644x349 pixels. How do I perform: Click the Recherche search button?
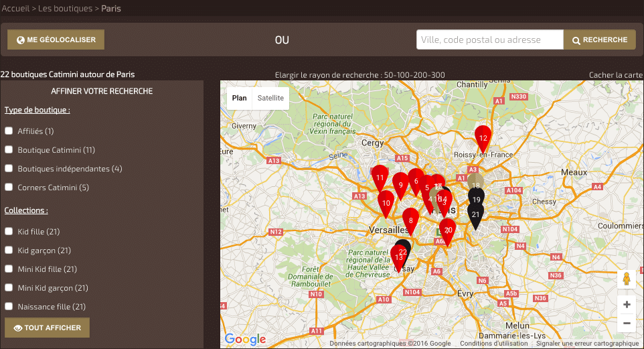click(x=600, y=40)
